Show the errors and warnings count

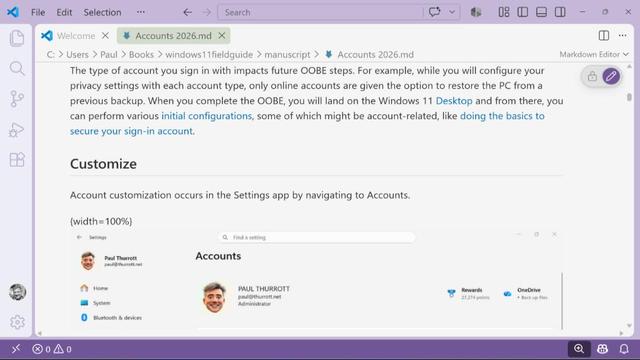[x=52, y=349]
